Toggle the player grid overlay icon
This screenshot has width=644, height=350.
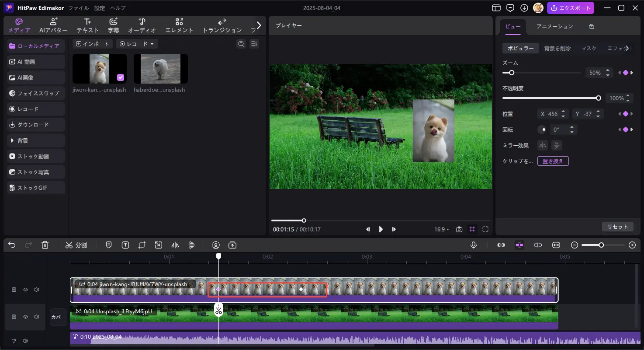click(x=472, y=229)
